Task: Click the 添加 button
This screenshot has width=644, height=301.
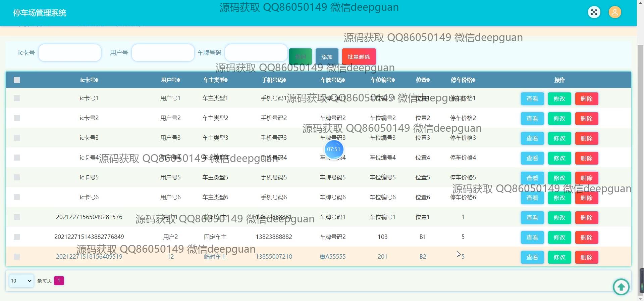Action: click(x=327, y=57)
